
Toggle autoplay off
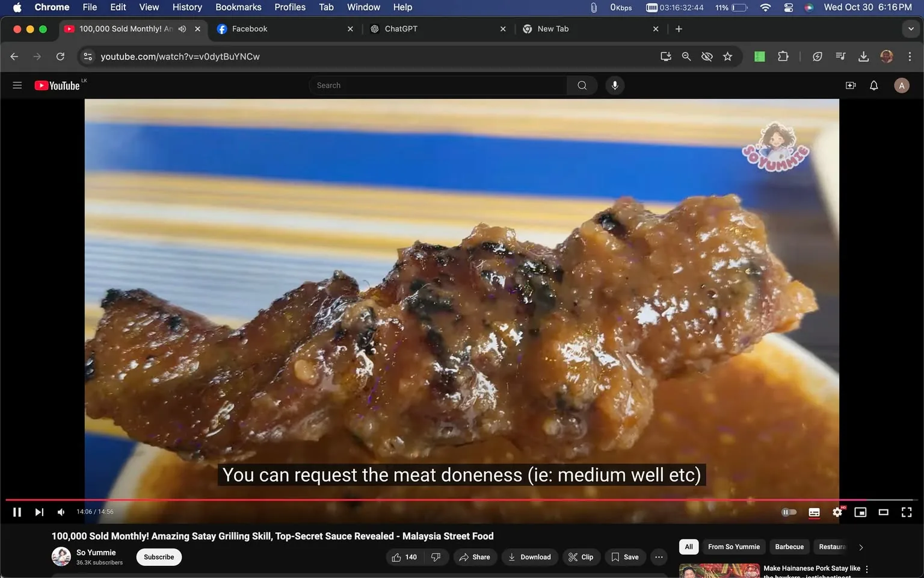(789, 512)
